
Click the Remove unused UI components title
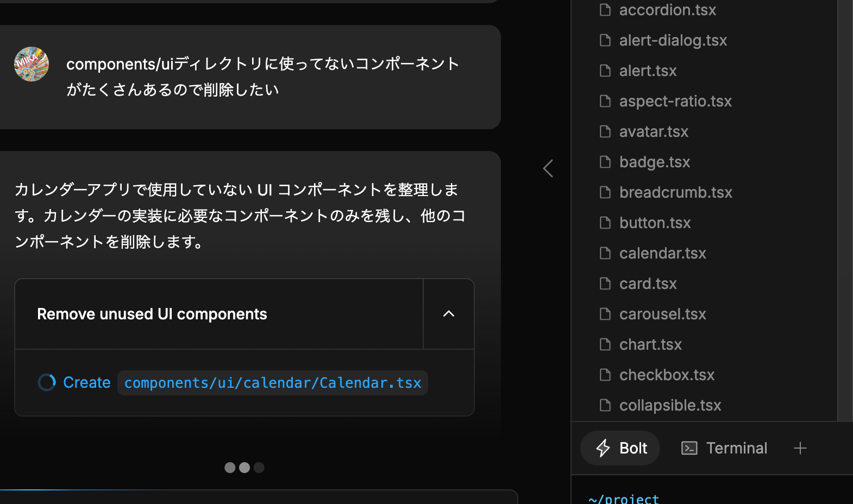(x=152, y=314)
